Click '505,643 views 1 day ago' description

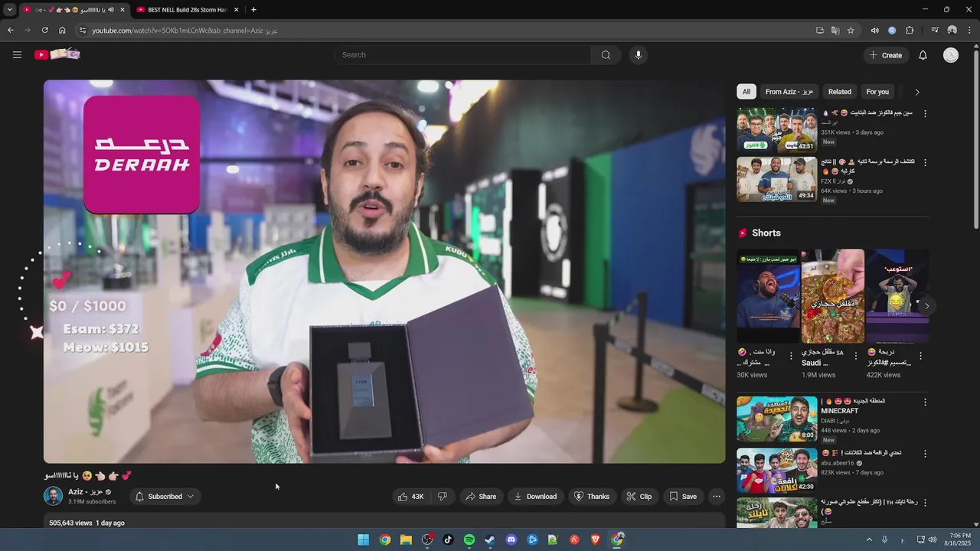click(x=87, y=523)
